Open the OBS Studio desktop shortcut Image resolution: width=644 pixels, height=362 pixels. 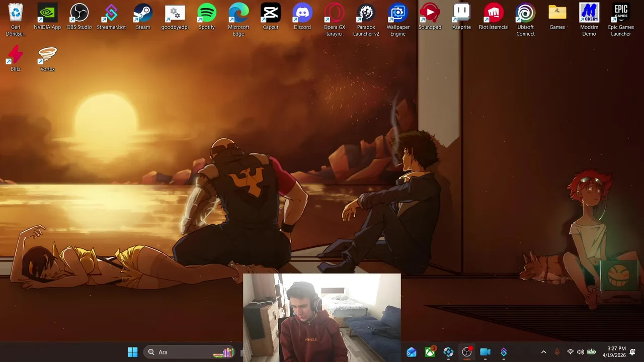click(x=79, y=17)
